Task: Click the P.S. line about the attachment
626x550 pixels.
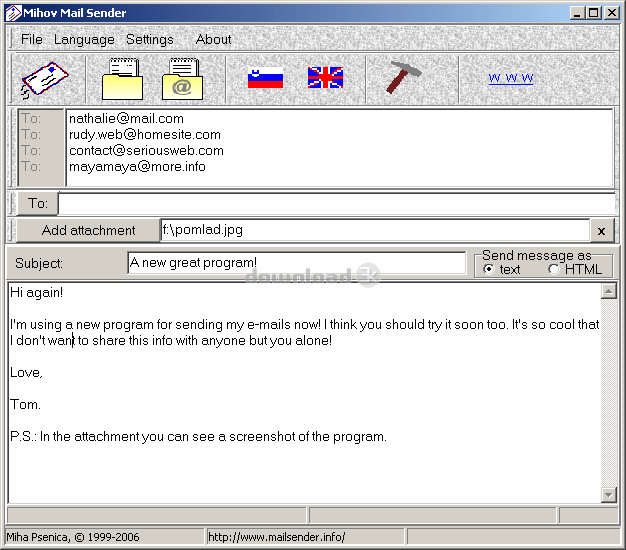Action: tap(198, 436)
